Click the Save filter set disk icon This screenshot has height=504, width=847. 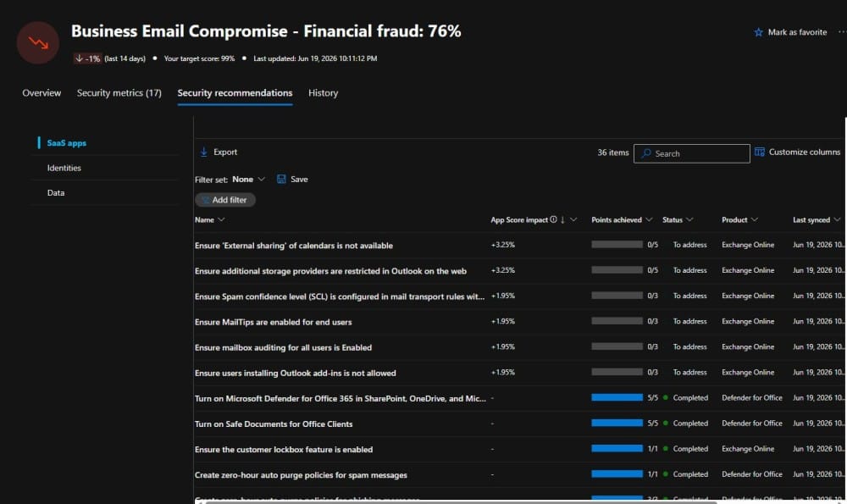(281, 180)
